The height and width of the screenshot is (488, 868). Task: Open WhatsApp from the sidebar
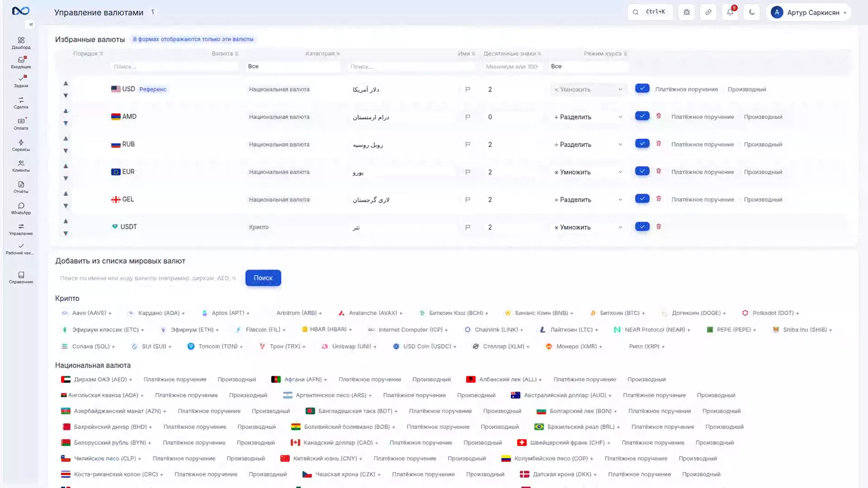[21, 208]
